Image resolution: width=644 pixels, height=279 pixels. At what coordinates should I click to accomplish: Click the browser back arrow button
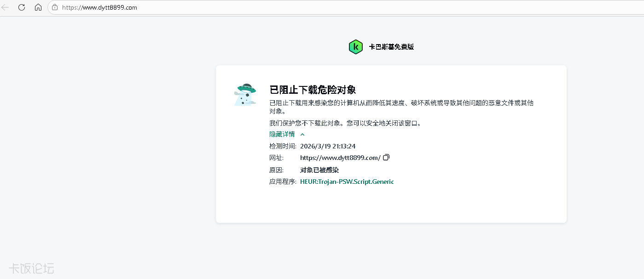point(6,7)
